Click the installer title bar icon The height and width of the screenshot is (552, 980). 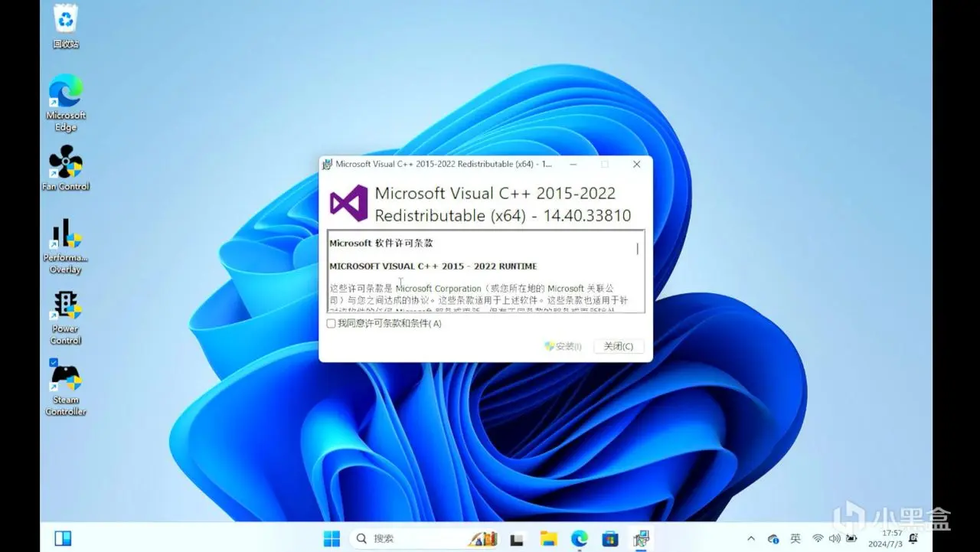click(328, 164)
